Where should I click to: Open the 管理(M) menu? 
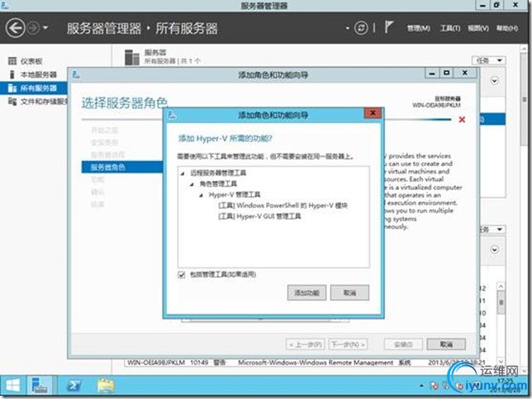pyautogui.click(x=419, y=28)
